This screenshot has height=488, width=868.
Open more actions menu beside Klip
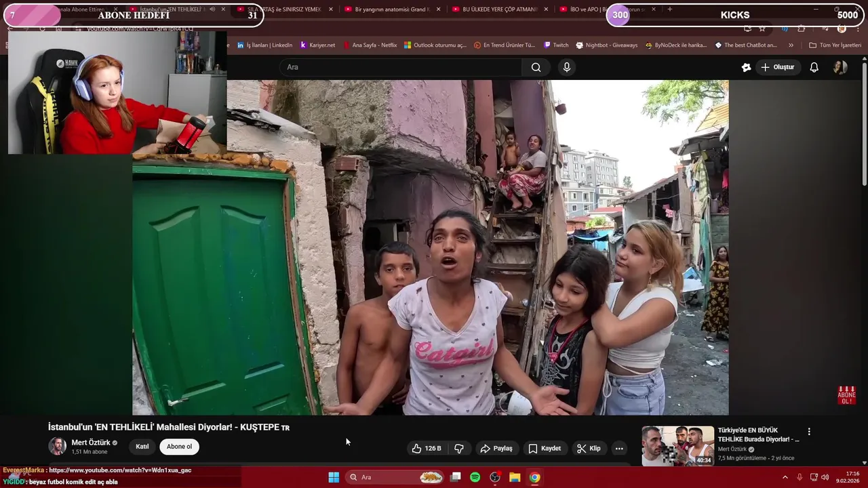click(619, 448)
